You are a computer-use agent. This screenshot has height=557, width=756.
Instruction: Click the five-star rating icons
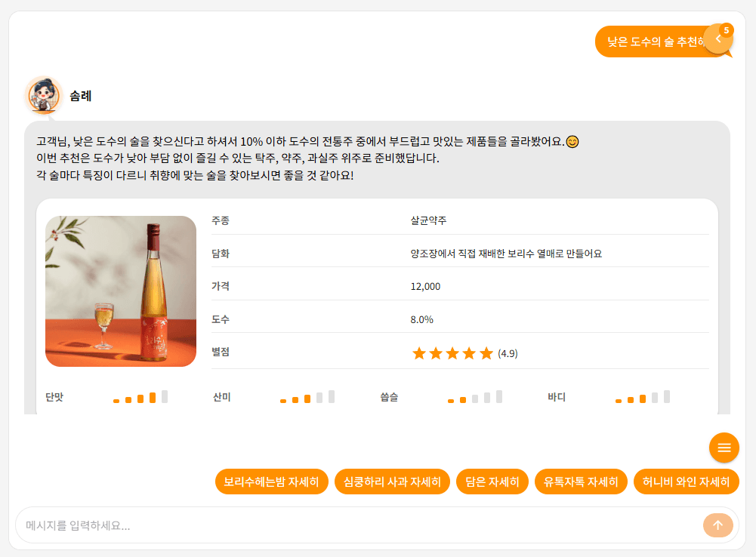452,353
